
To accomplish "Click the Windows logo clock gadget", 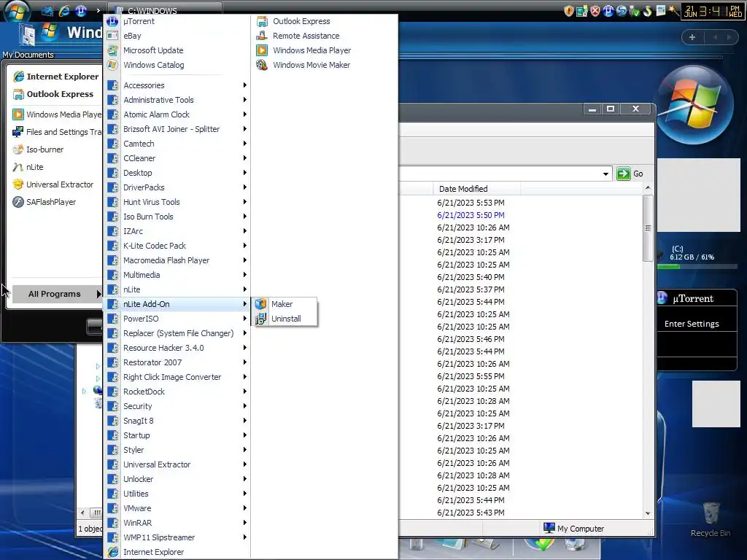I will coord(695,104).
